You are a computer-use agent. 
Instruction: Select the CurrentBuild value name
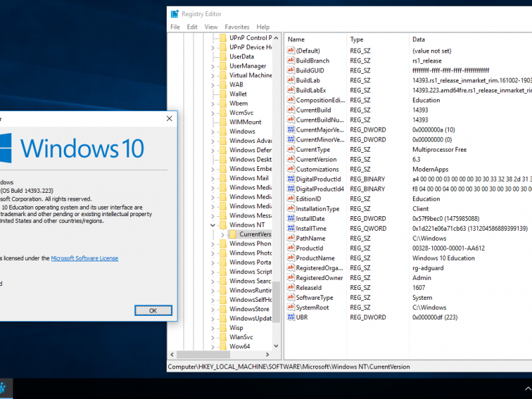(313, 110)
